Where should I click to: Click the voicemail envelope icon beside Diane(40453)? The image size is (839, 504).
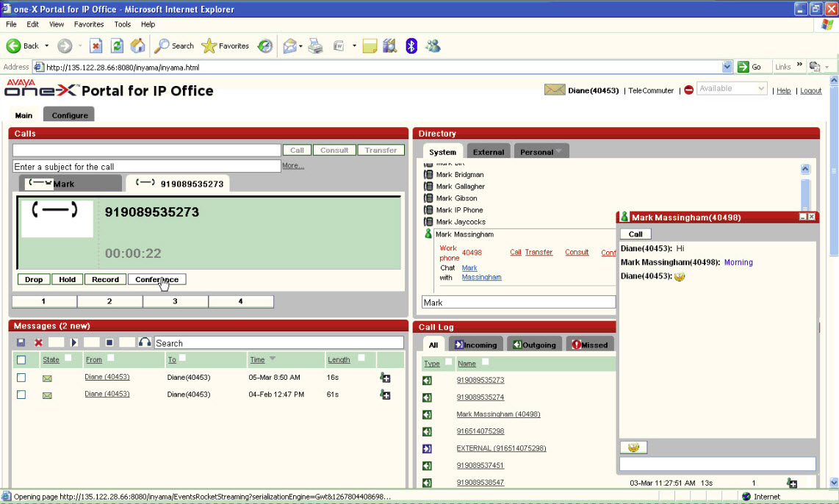click(x=555, y=90)
